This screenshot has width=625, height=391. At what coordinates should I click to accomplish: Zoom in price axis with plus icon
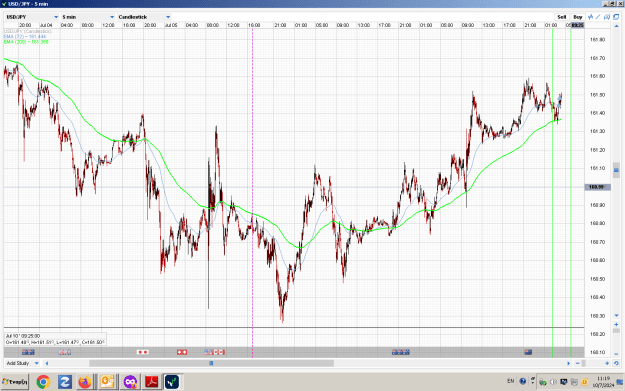tap(616, 324)
